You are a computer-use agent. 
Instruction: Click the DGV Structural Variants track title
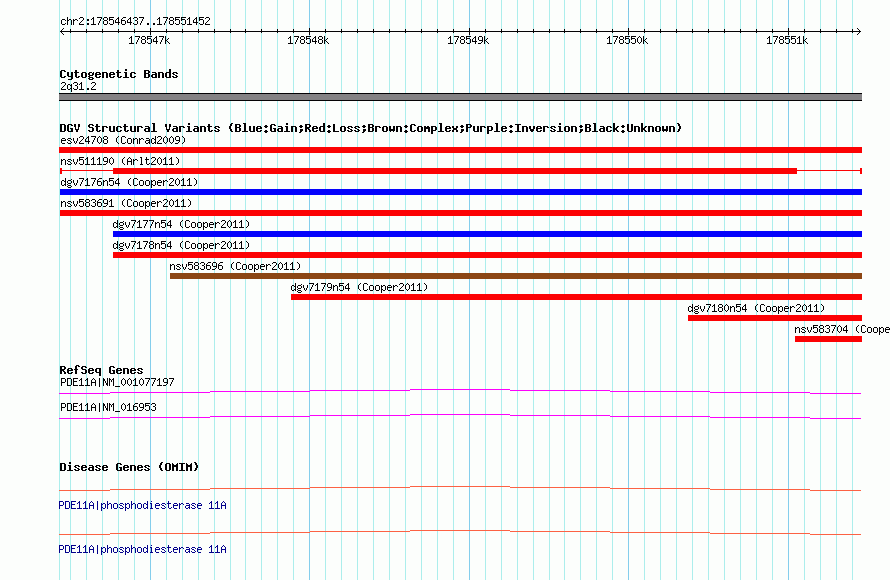click(x=371, y=128)
